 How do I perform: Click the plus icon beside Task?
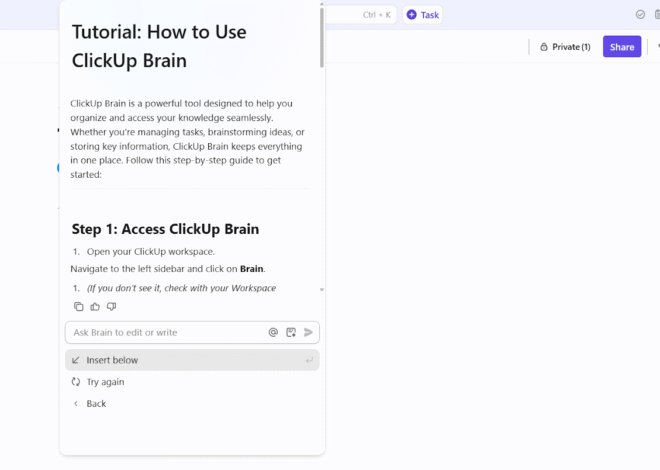coord(412,15)
